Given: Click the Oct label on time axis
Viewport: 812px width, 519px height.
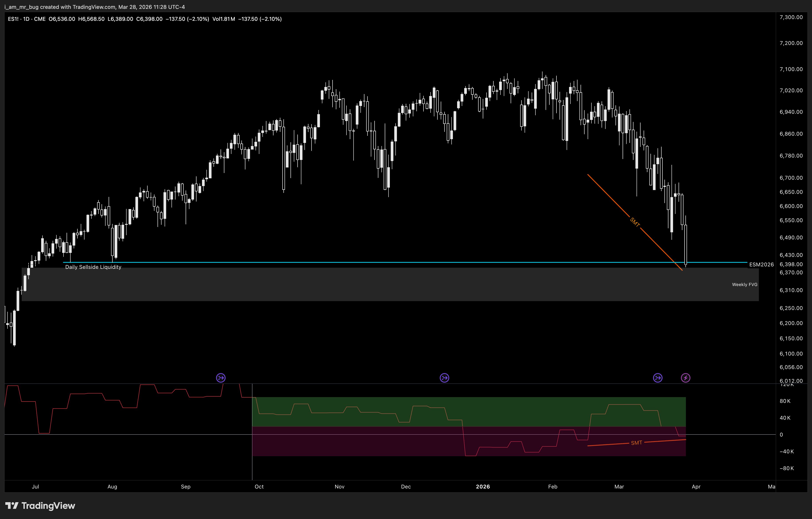Looking at the screenshot, I should coord(259,487).
